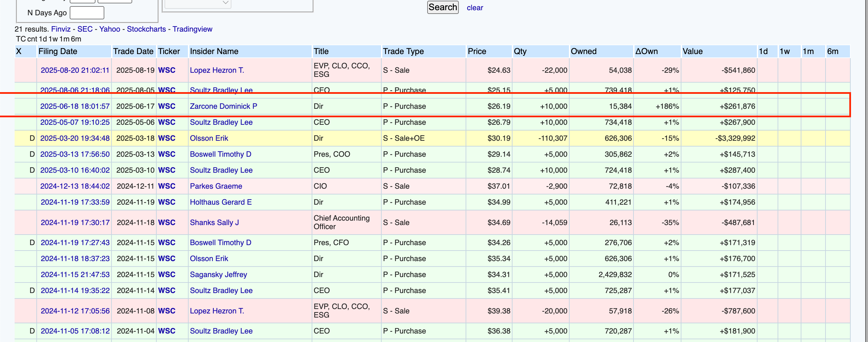868x342 pixels.
Task: Sort by the Ticker column header
Action: pos(169,51)
